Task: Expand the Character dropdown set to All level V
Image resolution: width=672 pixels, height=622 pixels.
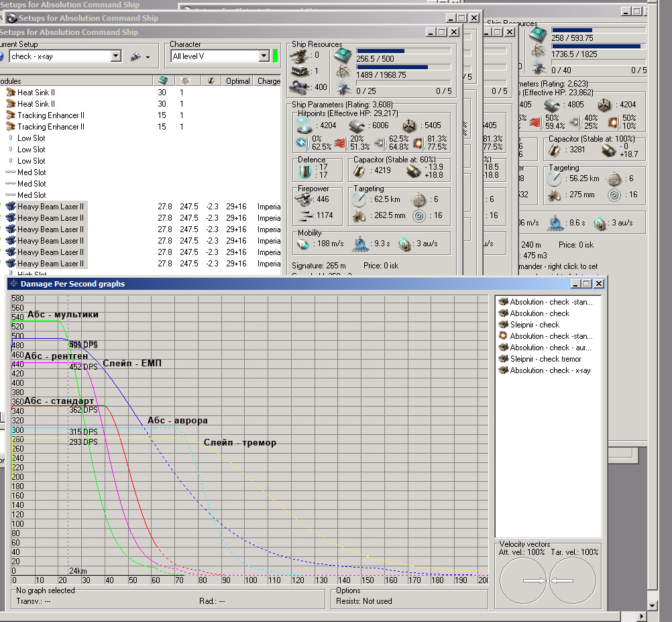Action: [x=264, y=56]
